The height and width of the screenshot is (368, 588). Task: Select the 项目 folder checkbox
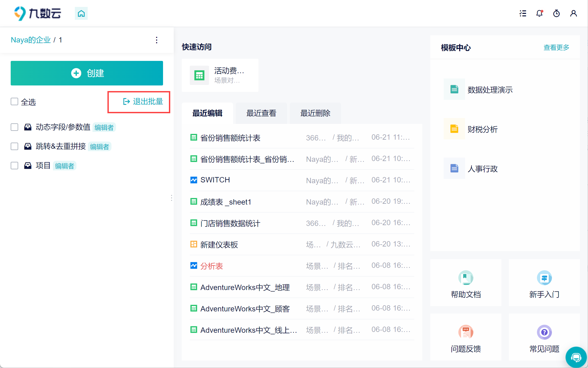tap(14, 166)
